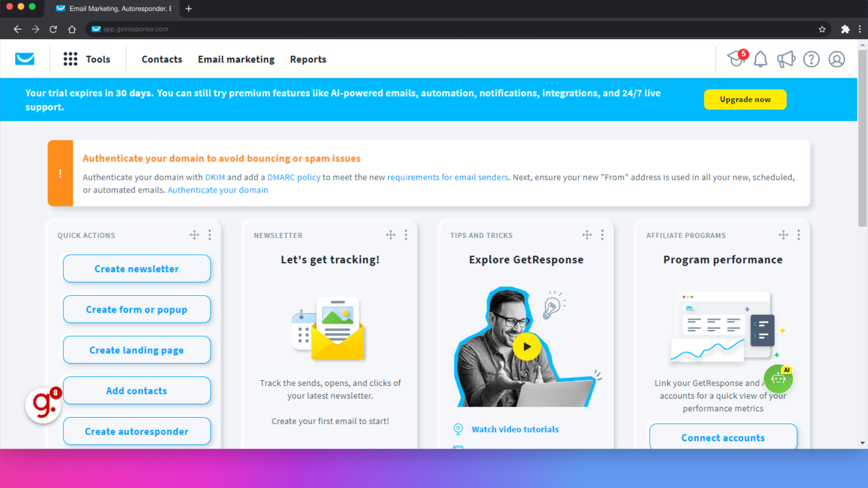Image resolution: width=868 pixels, height=488 pixels.
Task: Click the user profile icon
Action: [x=837, y=59]
